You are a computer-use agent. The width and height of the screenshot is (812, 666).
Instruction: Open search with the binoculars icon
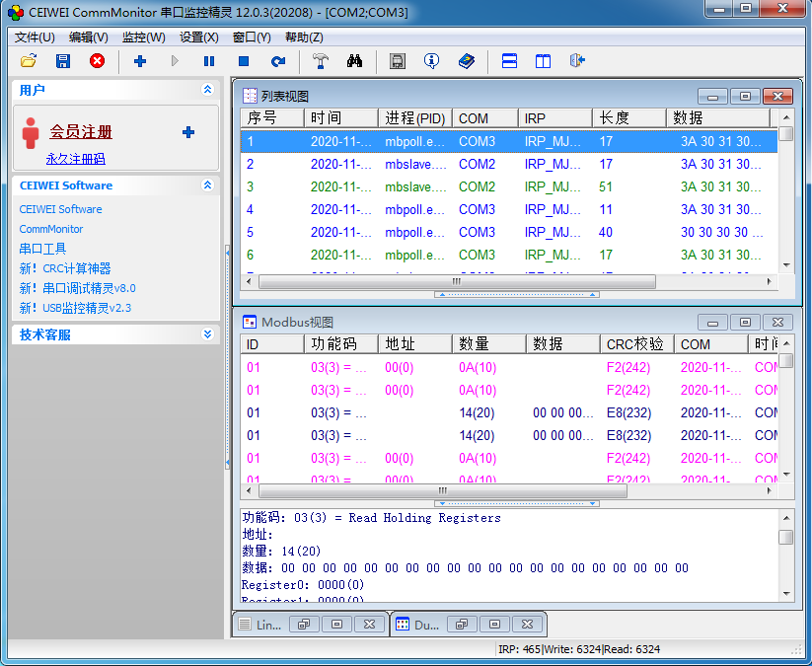point(355,61)
